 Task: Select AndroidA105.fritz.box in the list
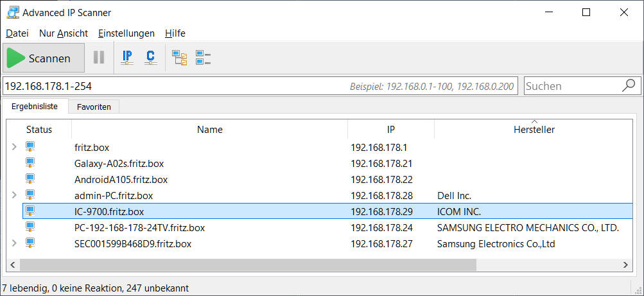coord(121,179)
